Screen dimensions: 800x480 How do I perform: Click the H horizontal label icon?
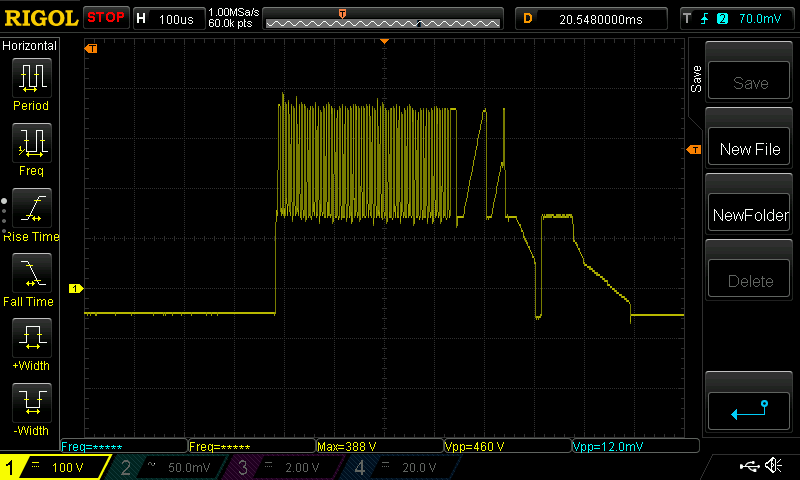pos(141,19)
